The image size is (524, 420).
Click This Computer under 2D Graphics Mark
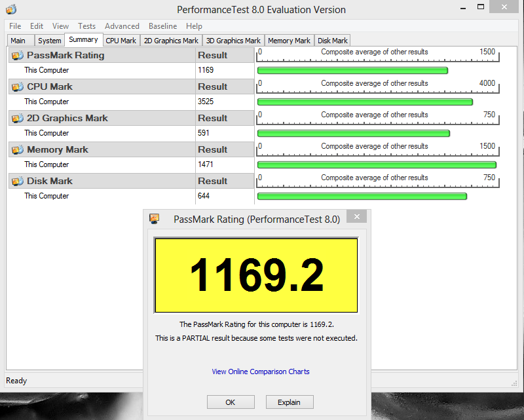pos(47,133)
